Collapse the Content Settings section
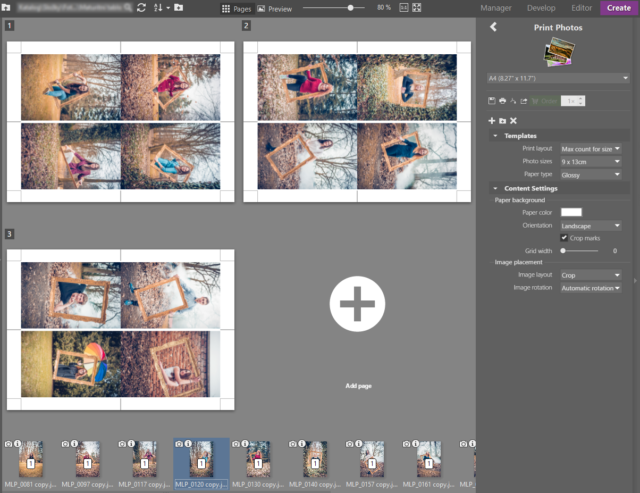 point(495,188)
